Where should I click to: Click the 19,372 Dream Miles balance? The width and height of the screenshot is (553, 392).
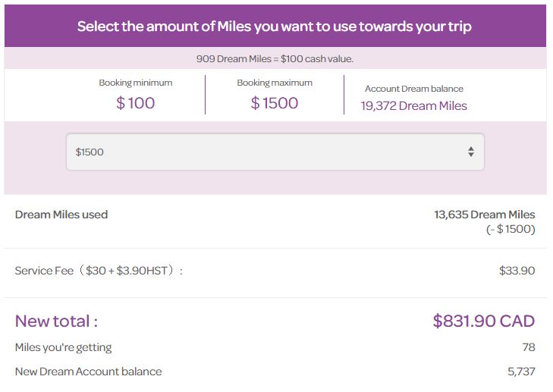(413, 106)
